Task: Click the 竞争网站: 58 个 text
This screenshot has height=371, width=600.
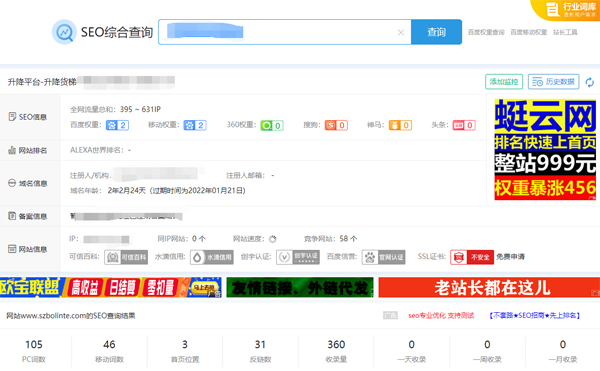Action: 331,239
